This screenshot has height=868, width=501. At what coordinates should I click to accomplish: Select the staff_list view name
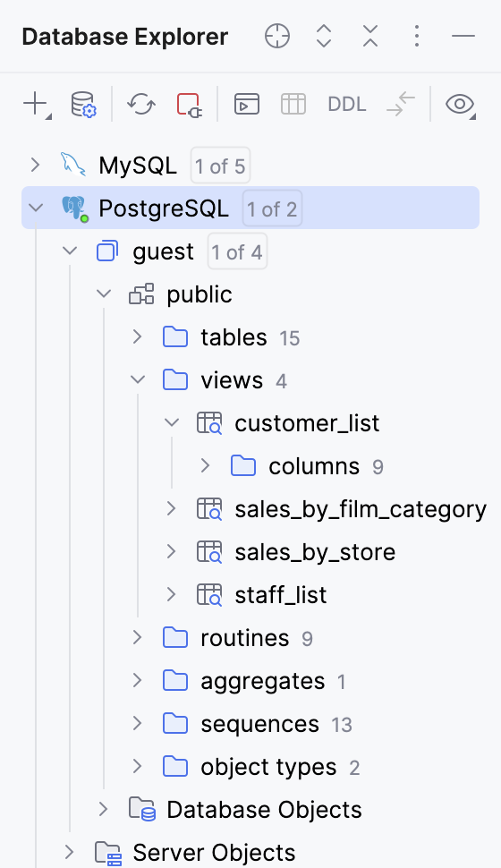click(281, 595)
